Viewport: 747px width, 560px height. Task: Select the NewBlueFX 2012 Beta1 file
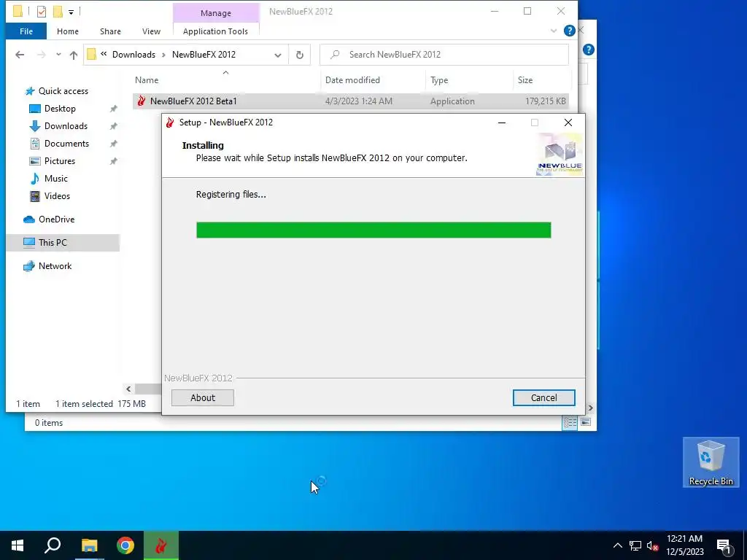tap(351, 101)
